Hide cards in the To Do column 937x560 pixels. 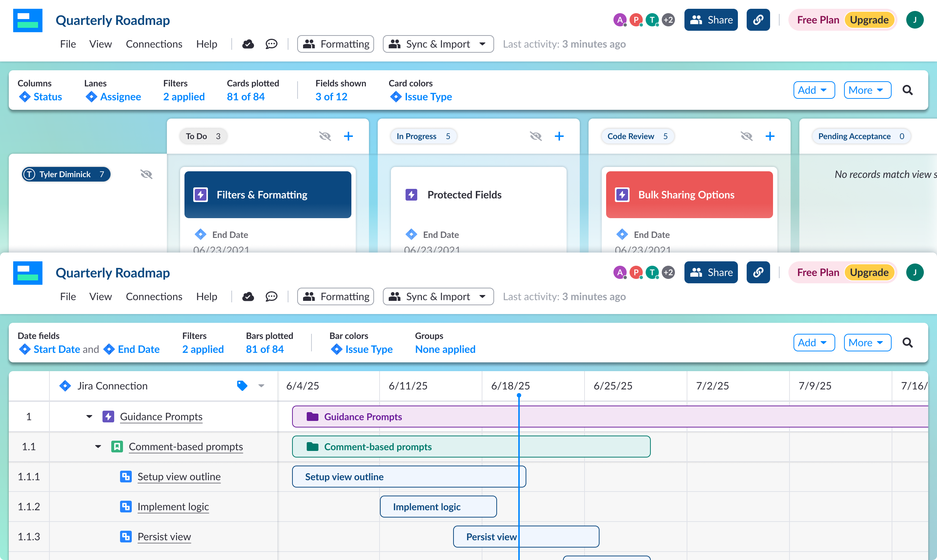pyautogui.click(x=325, y=136)
